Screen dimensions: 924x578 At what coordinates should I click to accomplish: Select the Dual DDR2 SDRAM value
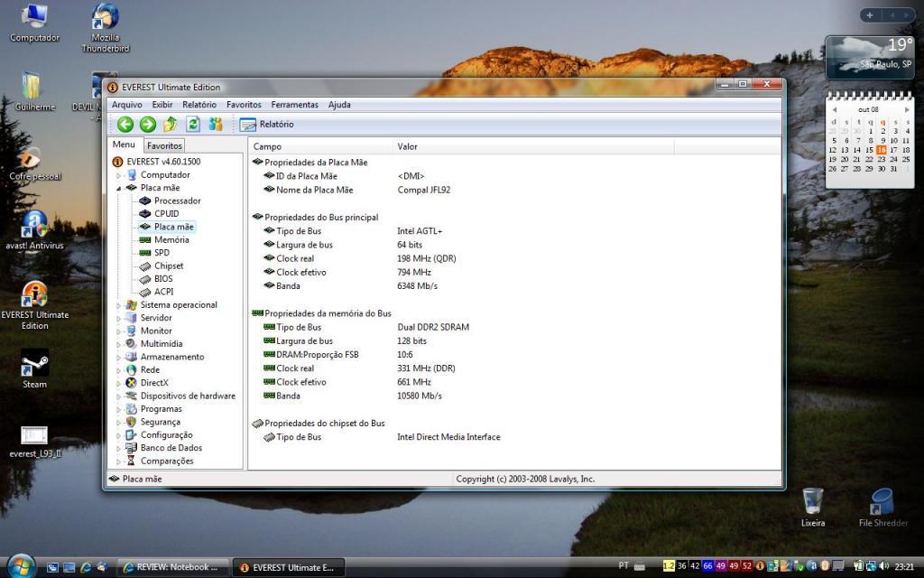coord(433,327)
